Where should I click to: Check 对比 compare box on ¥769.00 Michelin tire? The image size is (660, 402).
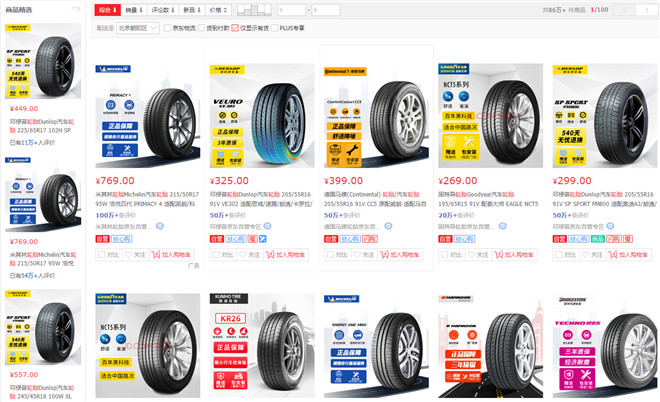click(101, 255)
